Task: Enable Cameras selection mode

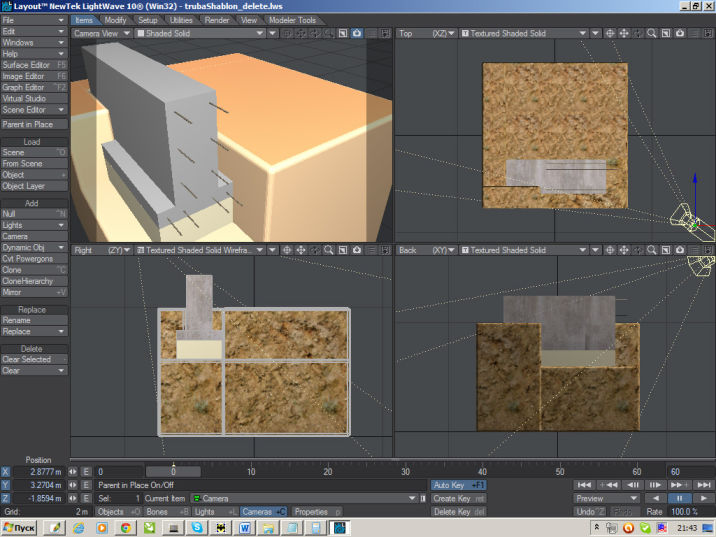Action: pos(264,511)
